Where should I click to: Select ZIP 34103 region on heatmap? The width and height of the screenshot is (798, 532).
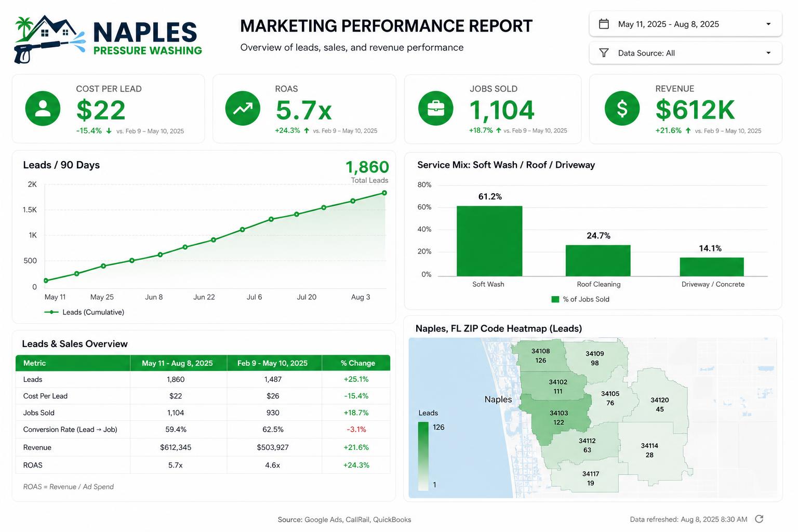pos(558,418)
